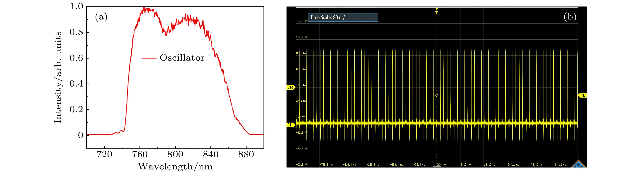Click the -52.8 mV voltage axis label
This screenshot has width=644, height=174.
coord(302,165)
